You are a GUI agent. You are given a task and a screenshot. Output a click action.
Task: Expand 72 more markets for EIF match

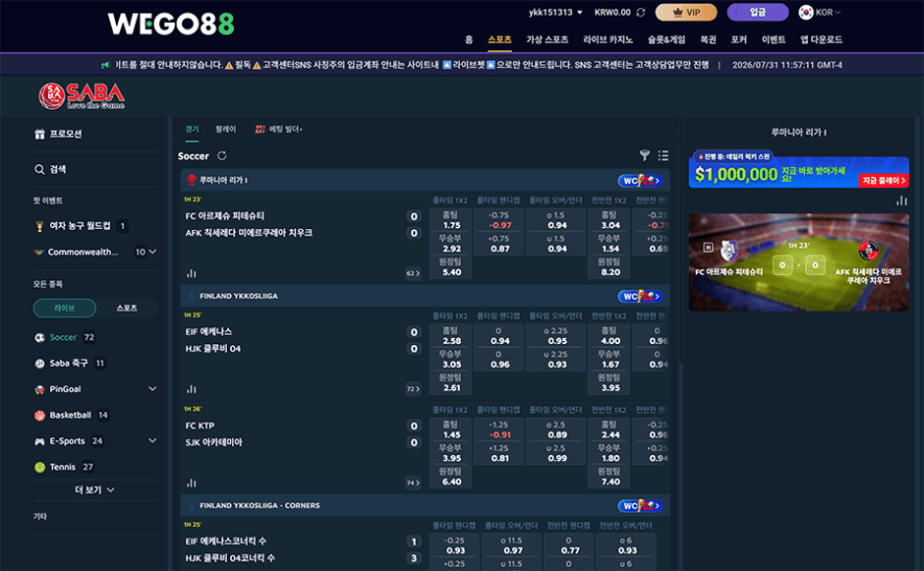click(x=413, y=389)
